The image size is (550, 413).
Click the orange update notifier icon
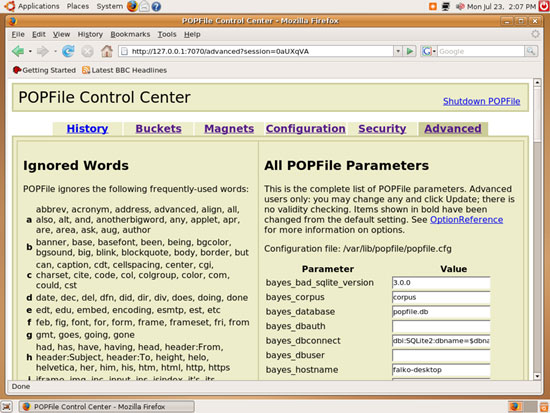pos(433,6)
